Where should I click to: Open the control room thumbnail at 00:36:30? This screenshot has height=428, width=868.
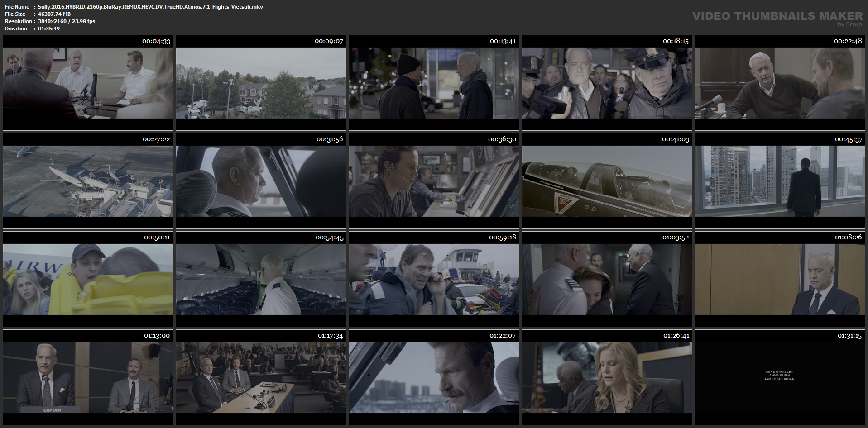tap(434, 181)
